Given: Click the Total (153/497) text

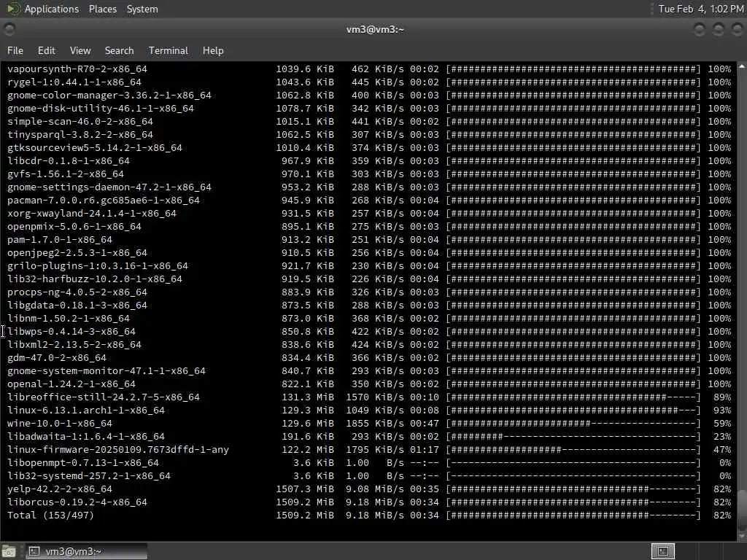Looking at the screenshot, I should 50,516.
